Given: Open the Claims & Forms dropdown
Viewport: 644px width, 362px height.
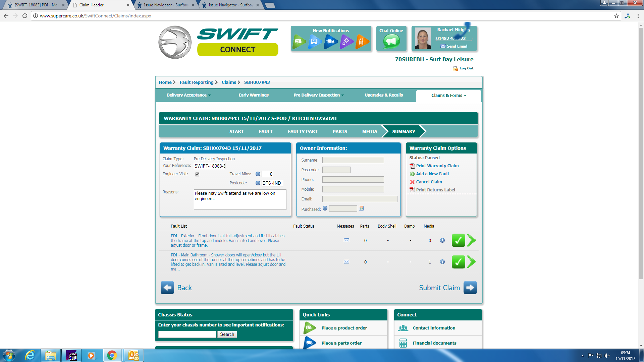Looking at the screenshot, I should coord(448,96).
